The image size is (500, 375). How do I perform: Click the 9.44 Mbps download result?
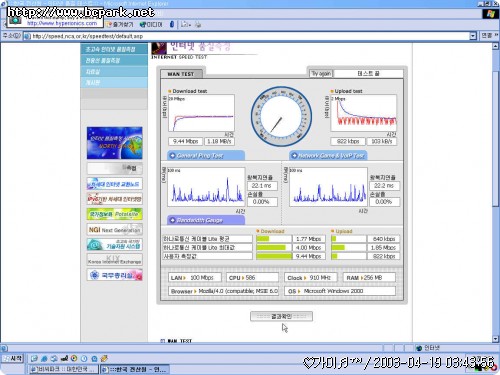pyautogui.click(x=185, y=141)
